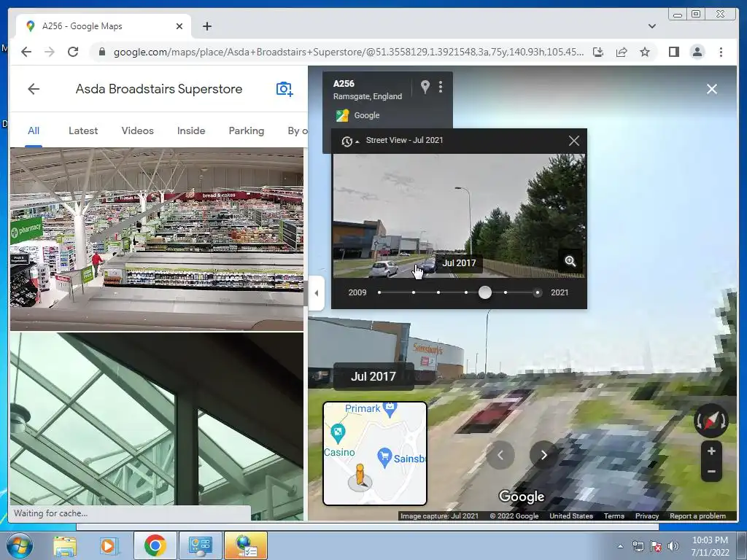Open the minimap with Primark and Sainsbury's
The image size is (747, 560).
tap(375, 454)
